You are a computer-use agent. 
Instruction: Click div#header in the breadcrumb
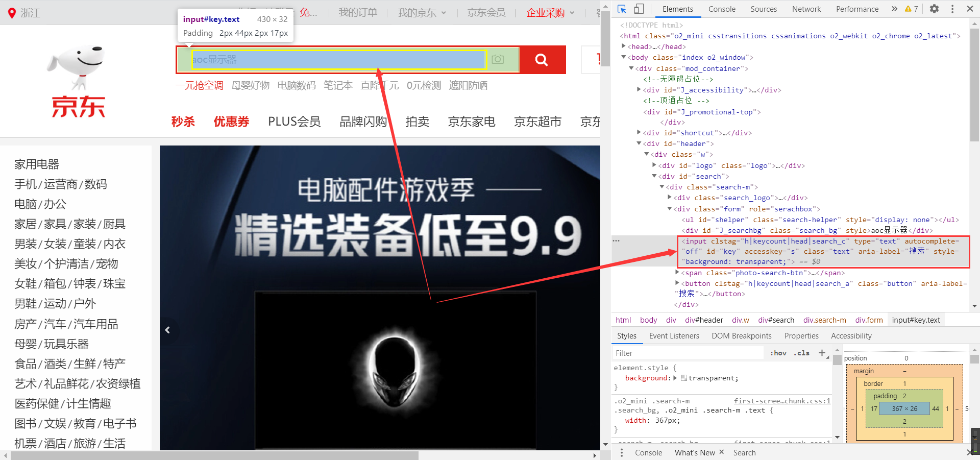(704, 320)
